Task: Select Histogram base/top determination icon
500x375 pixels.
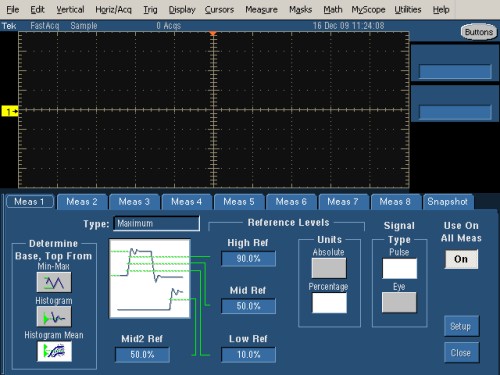Action: [54, 317]
